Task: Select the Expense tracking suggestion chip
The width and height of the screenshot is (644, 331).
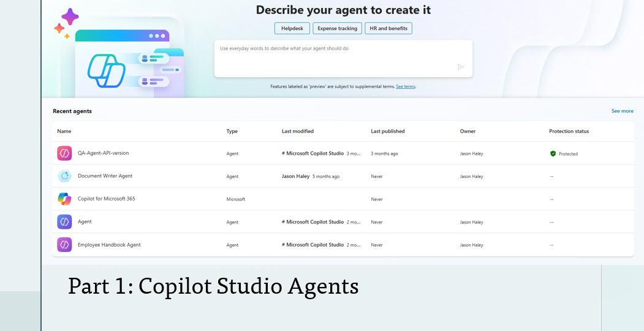Action: (337, 28)
